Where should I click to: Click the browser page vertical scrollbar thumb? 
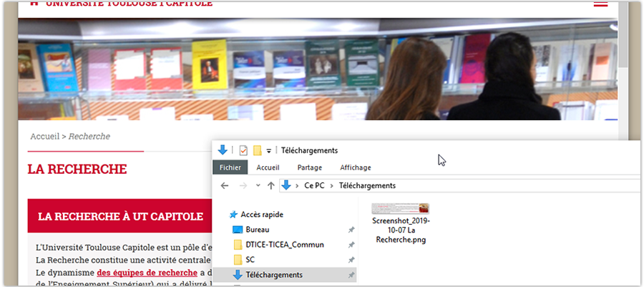pyautogui.click(x=623, y=34)
